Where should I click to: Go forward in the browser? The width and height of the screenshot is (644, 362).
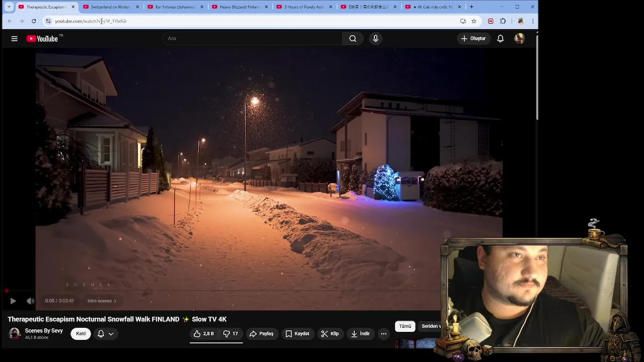click(x=22, y=21)
